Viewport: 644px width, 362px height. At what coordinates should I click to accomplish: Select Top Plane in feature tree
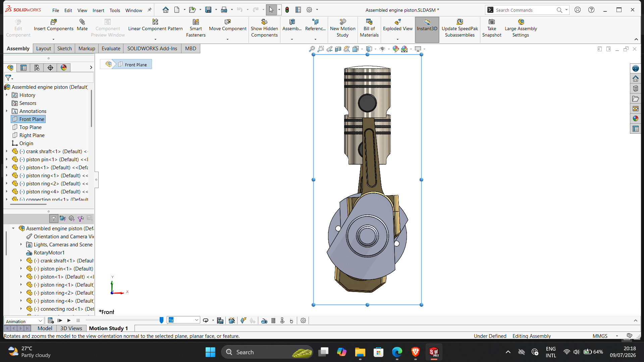coord(30,127)
